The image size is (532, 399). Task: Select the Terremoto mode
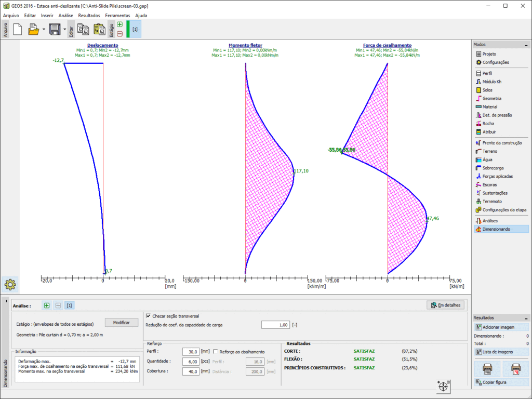[x=501, y=202]
